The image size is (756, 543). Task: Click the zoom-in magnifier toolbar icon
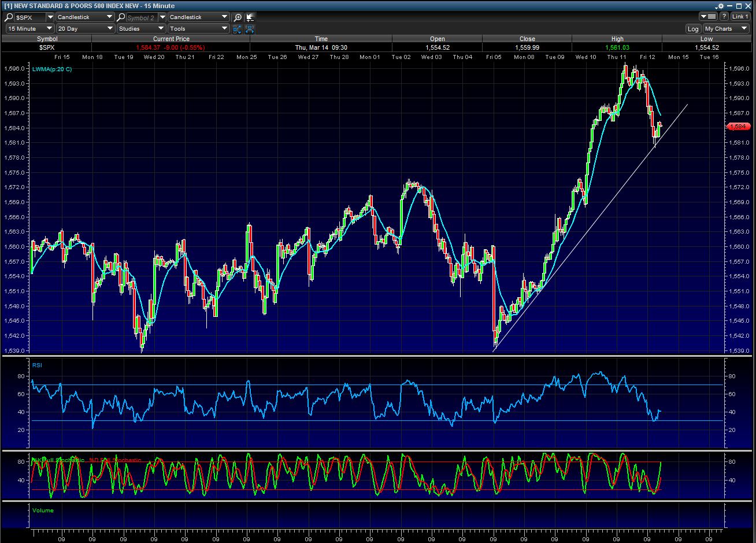click(238, 17)
